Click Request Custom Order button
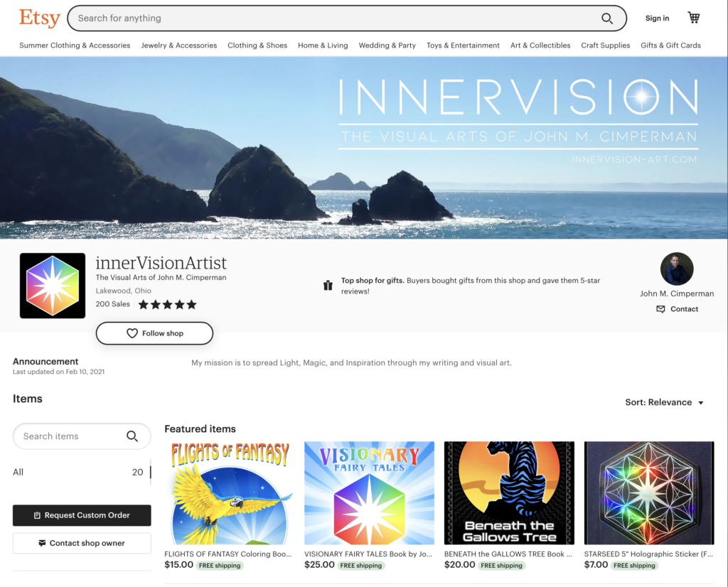Viewport: 728px width, 587px height. pos(82,515)
